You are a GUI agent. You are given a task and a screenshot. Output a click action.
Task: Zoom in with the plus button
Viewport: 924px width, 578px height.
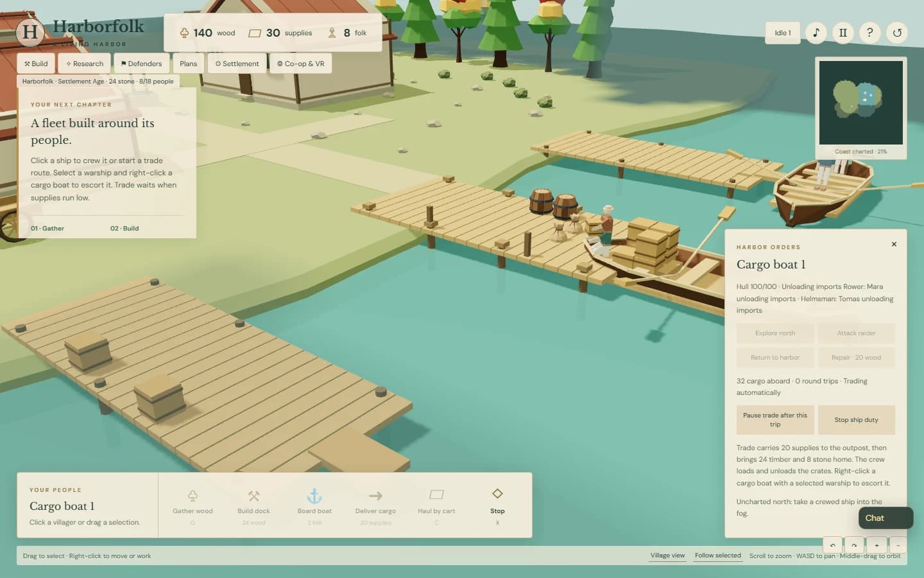877,545
